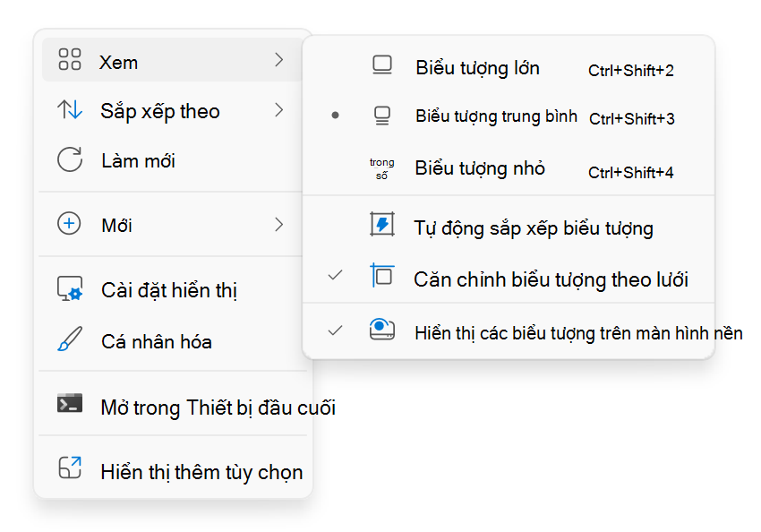761x532 pixels.
Task: Click the Cài đặt hiển thị monitor icon
Action: [x=70, y=288]
